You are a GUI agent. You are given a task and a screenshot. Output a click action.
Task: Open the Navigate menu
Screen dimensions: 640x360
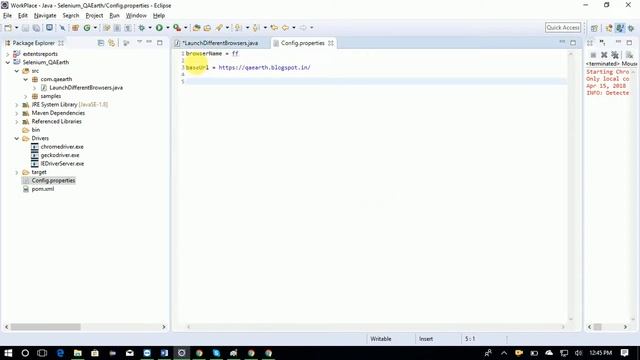[x=45, y=16]
